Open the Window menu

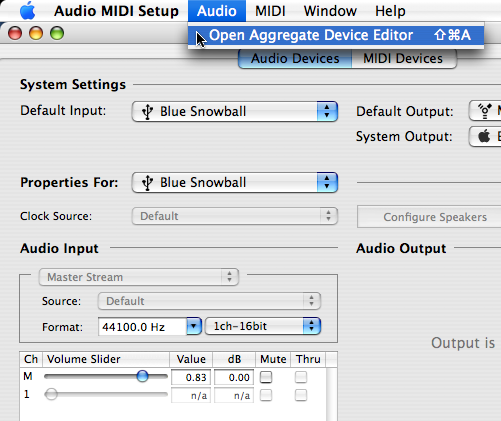point(330,11)
